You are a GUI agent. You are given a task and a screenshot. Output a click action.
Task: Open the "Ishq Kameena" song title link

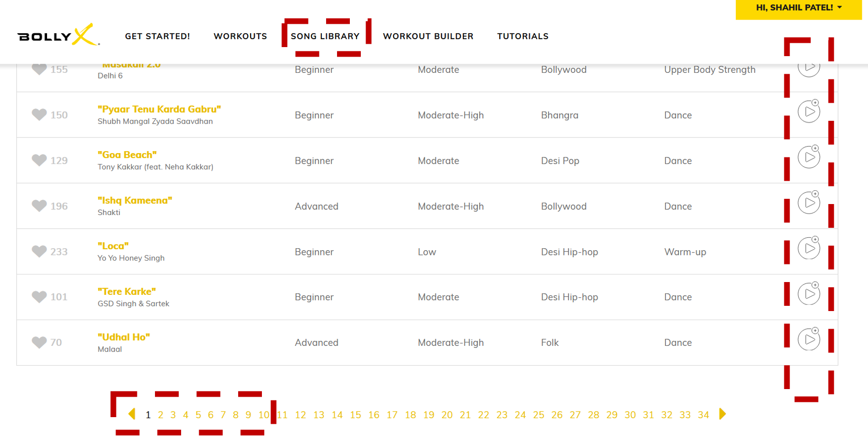point(135,200)
